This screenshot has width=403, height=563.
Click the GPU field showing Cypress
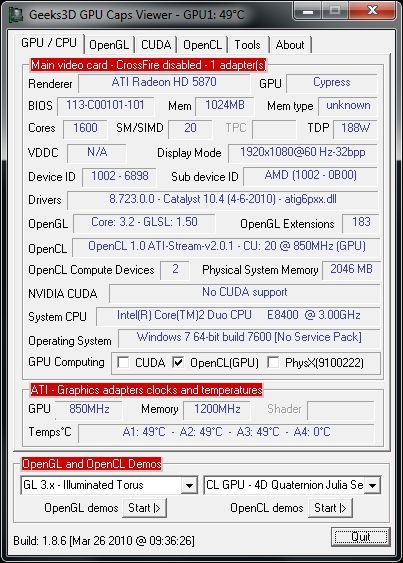point(332,83)
